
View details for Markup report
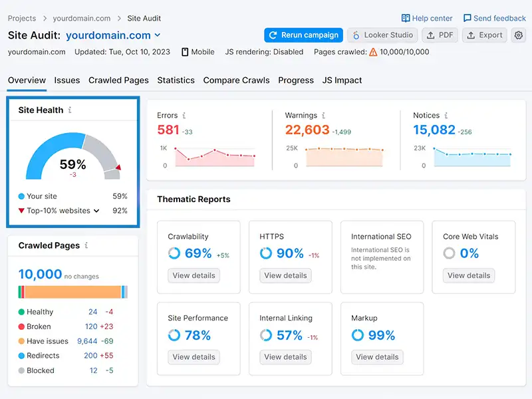(x=377, y=357)
